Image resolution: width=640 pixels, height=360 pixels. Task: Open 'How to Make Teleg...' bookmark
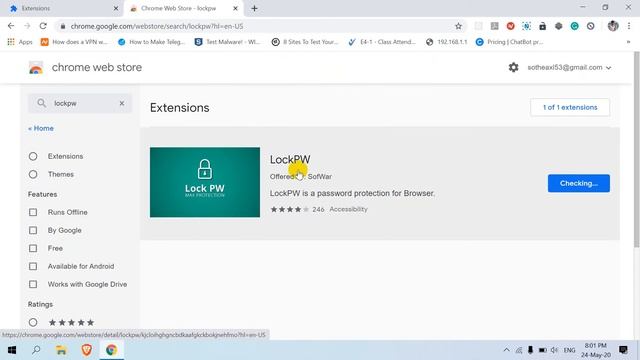coord(151,42)
